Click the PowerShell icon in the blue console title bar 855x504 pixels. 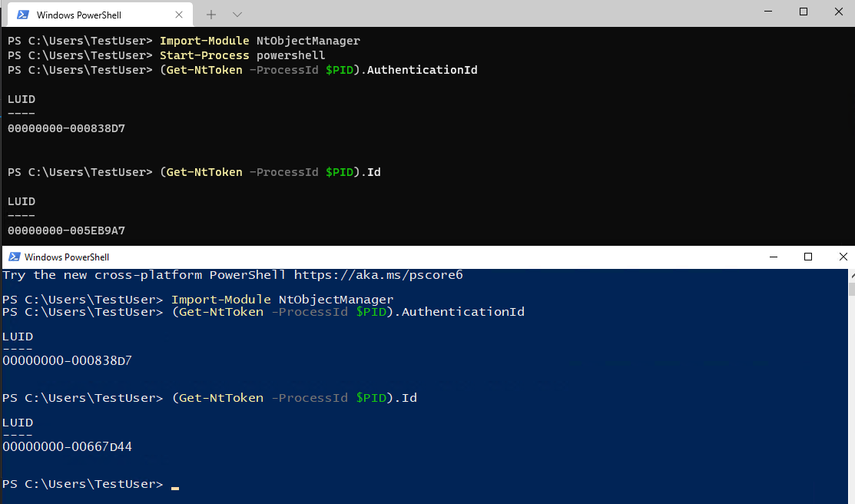(x=15, y=257)
